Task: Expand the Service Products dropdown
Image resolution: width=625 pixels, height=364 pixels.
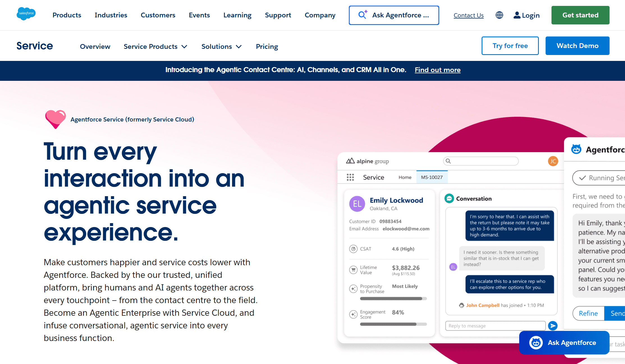Action: coord(155,47)
